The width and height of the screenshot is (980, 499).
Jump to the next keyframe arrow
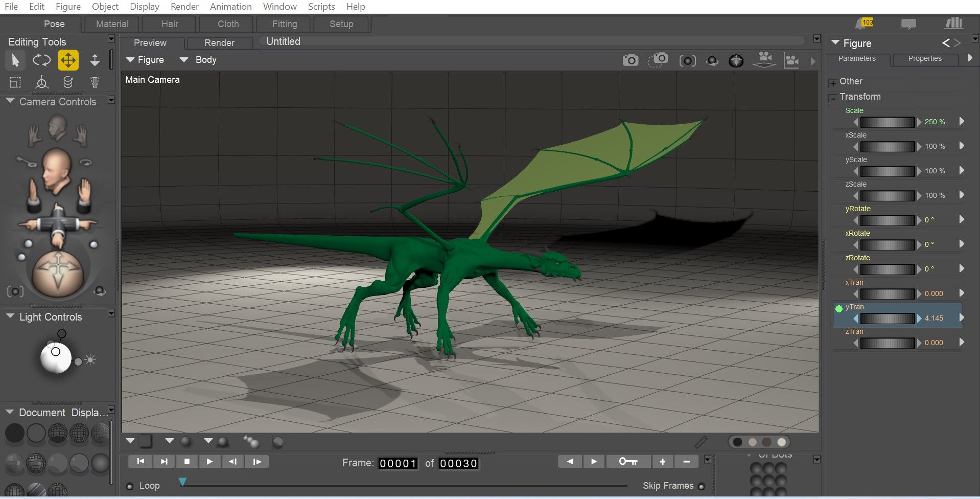pyautogui.click(x=594, y=462)
